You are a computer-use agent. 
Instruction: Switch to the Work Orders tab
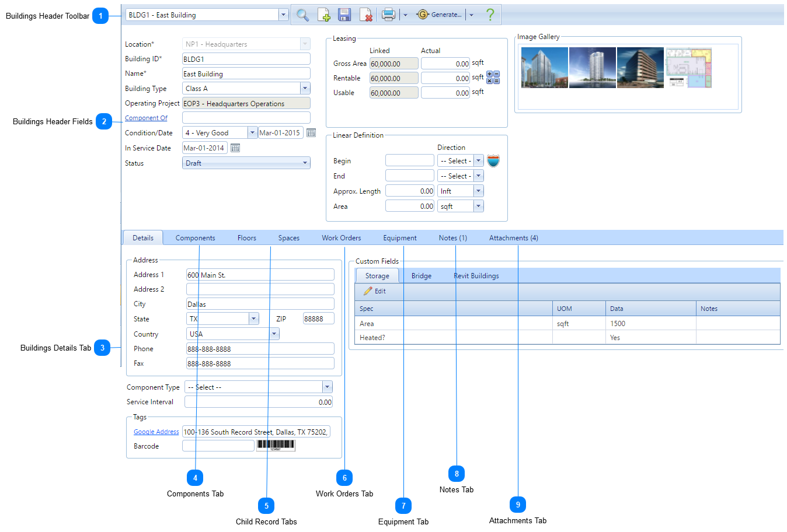(x=342, y=238)
